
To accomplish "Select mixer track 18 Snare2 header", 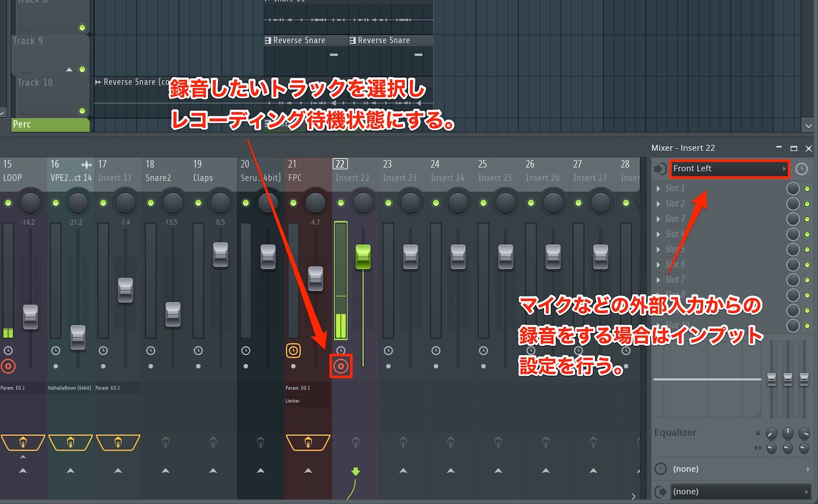I will click(x=166, y=171).
